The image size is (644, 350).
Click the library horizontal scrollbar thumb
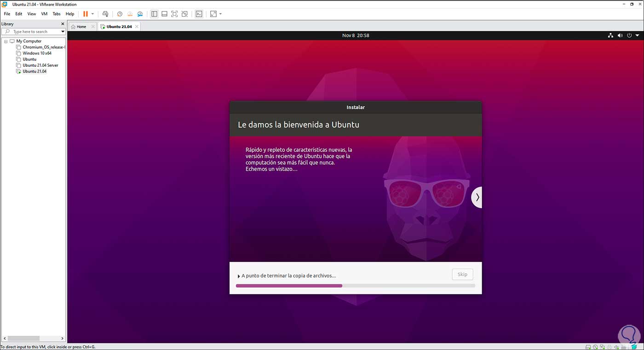click(x=23, y=338)
